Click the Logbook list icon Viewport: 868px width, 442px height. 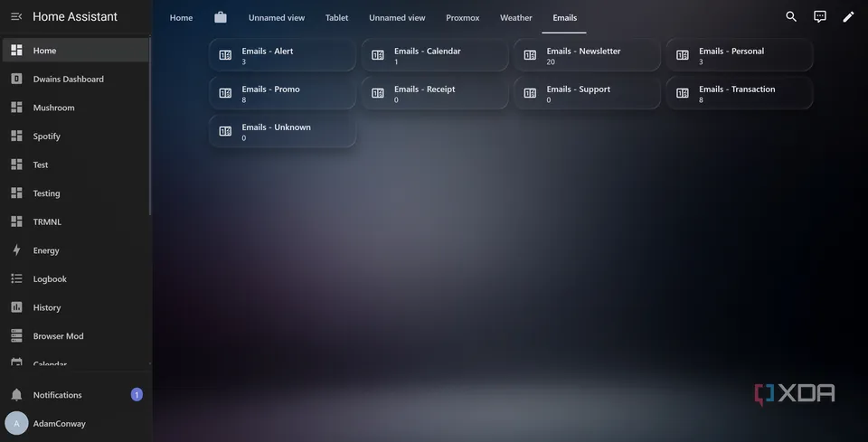[x=16, y=278]
